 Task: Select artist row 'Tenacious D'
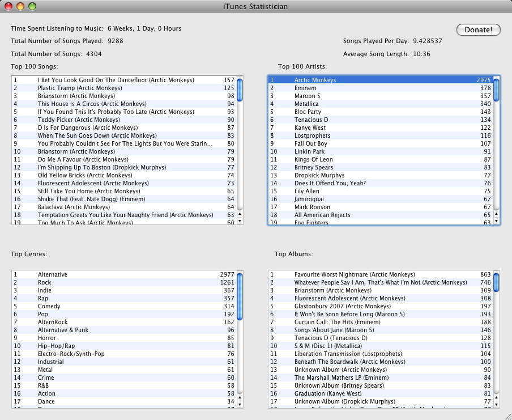pos(381,120)
